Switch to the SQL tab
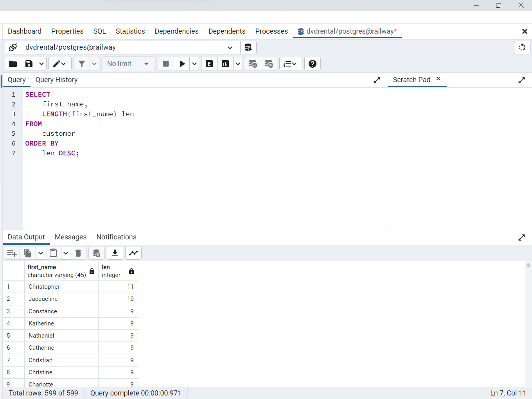This screenshot has height=399, width=532. click(100, 31)
